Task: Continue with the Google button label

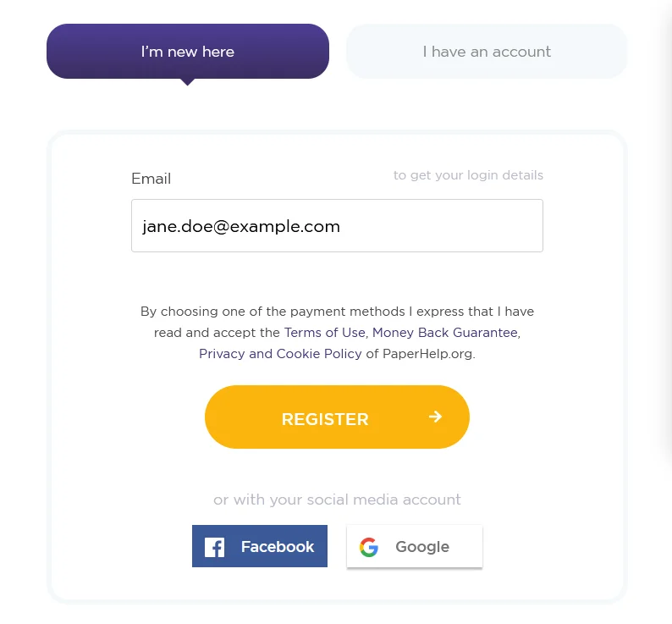Action: (x=422, y=547)
